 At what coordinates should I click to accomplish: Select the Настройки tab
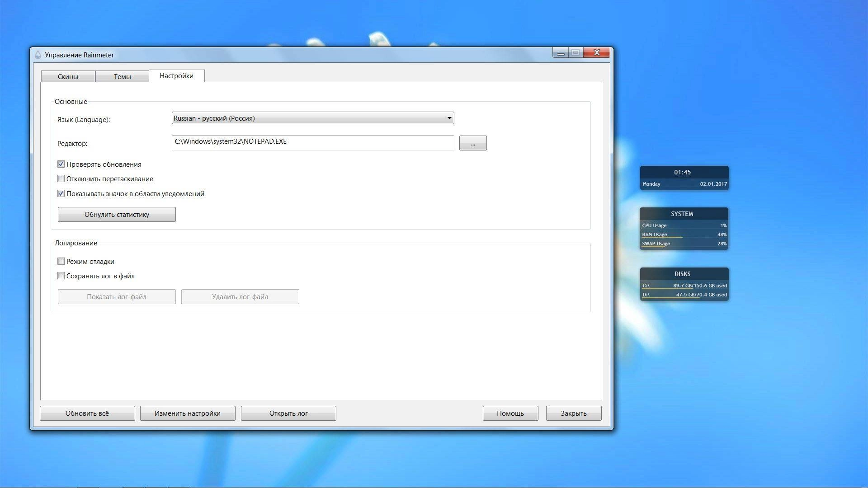click(x=176, y=76)
